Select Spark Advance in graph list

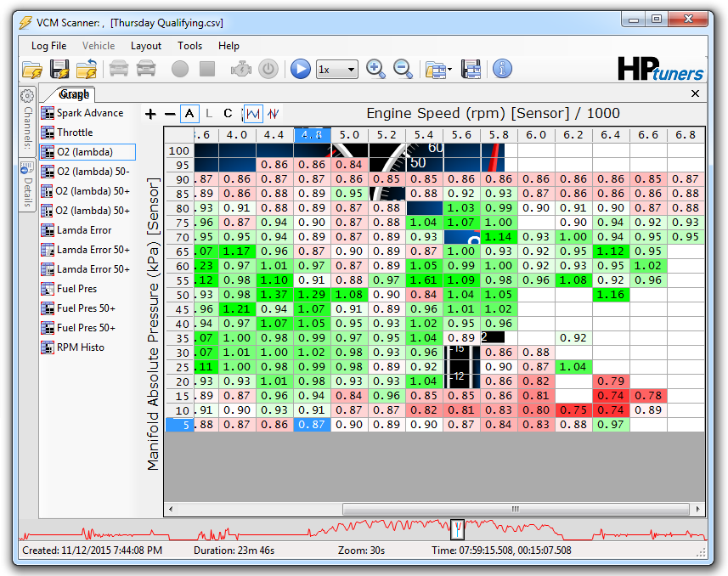tap(89, 113)
